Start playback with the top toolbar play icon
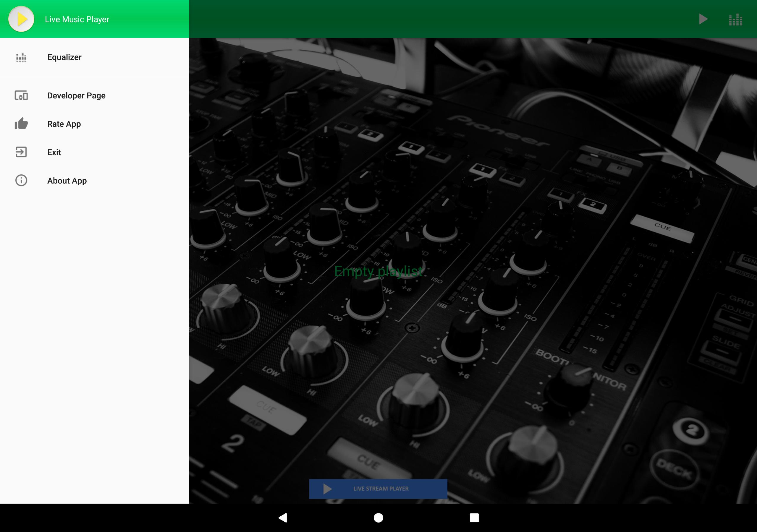 [x=703, y=19]
